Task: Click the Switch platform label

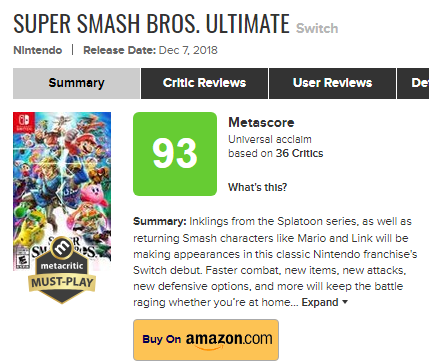Action: coord(317,28)
